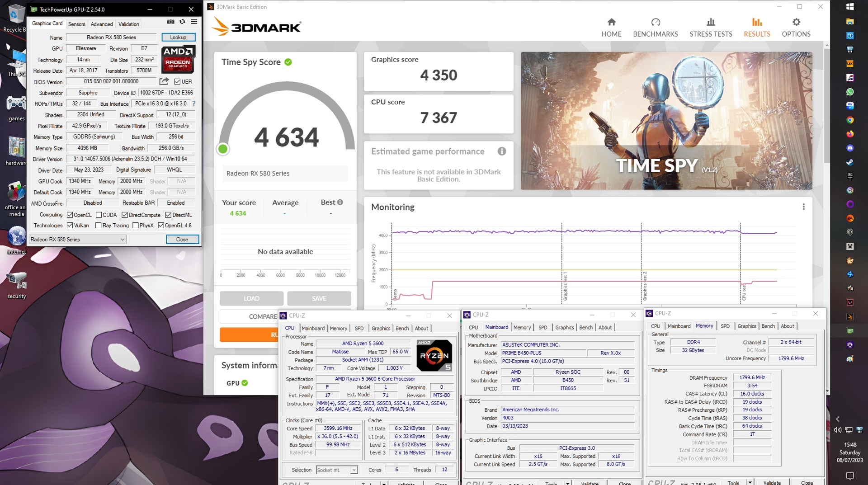Click the Close button in GPU-Z

[182, 240]
